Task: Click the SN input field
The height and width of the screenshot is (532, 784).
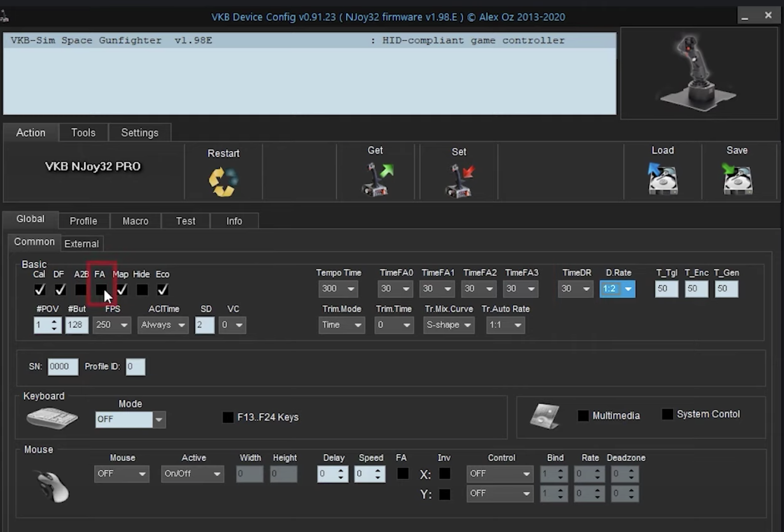Action: coord(62,367)
